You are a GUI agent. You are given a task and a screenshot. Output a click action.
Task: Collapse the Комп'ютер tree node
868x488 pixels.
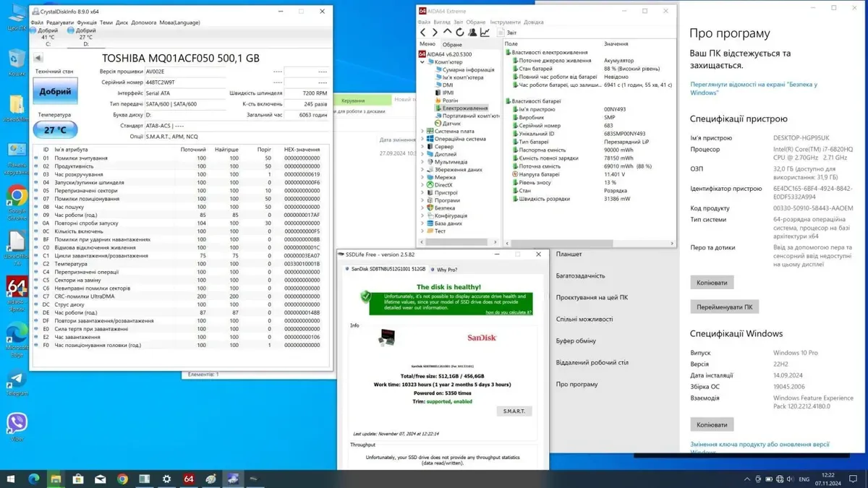[422, 62]
